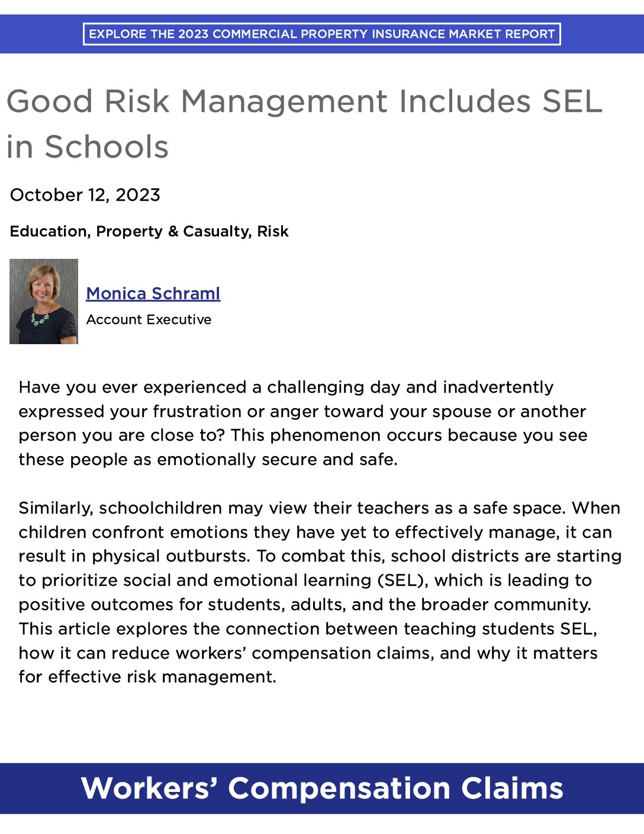This screenshot has width=644, height=834.
Task: Click the Workers' Compensation Claims section banner
Action: click(322, 788)
